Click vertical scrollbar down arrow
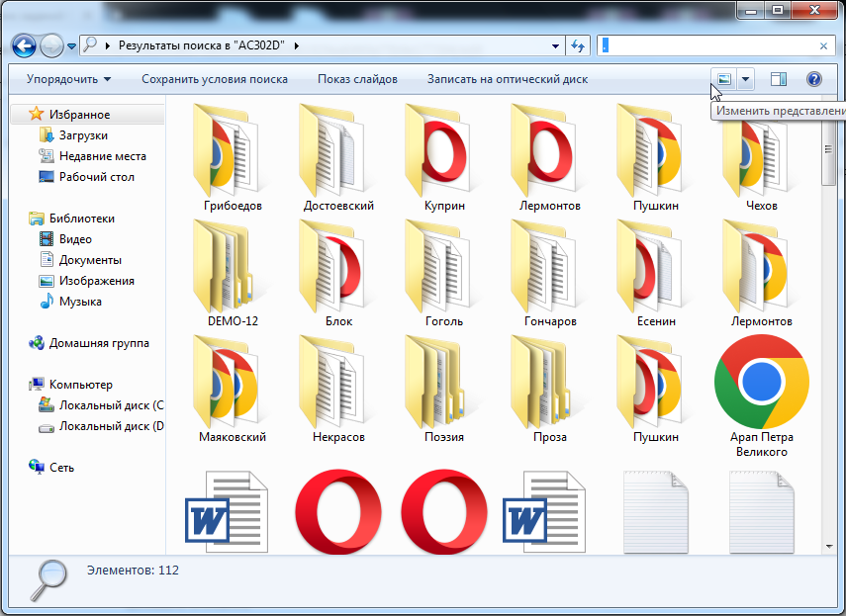The height and width of the screenshot is (616, 846). point(829,547)
